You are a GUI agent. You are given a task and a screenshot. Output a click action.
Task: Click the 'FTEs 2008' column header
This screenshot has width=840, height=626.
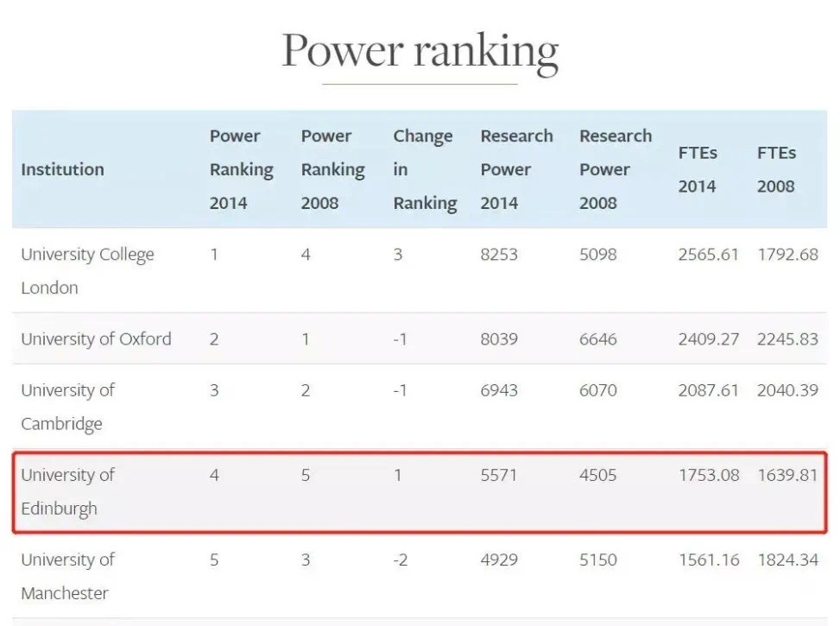click(776, 169)
